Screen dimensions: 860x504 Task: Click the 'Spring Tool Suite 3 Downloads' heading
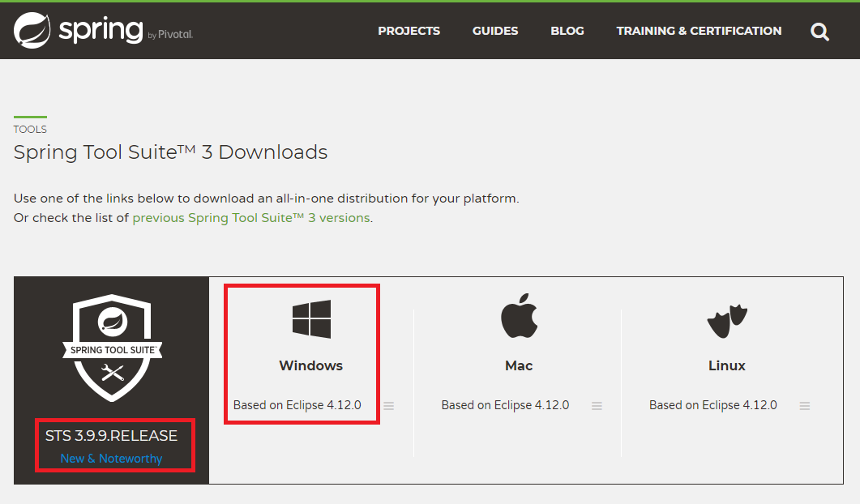coord(170,152)
